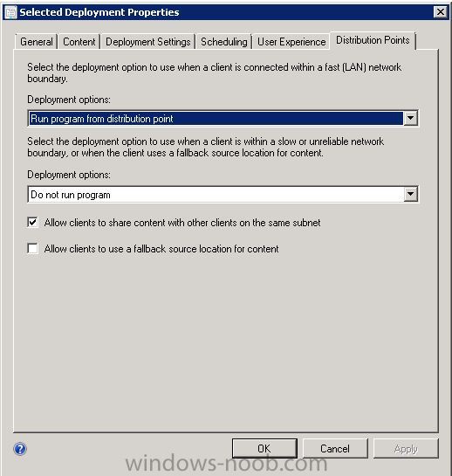This screenshot has height=476, width=452.
Task: Switch to the General tab
Action: [37, 42]
